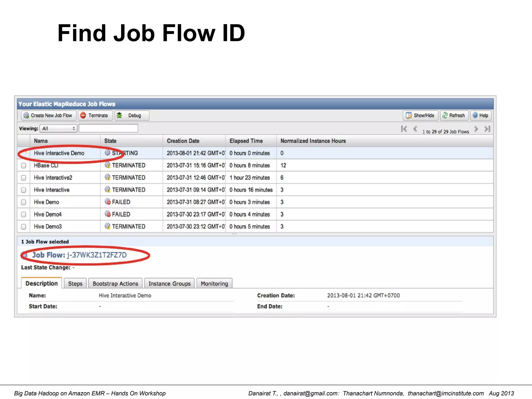Select the Hive Demo4 checkbox

(x=24, y=214)
